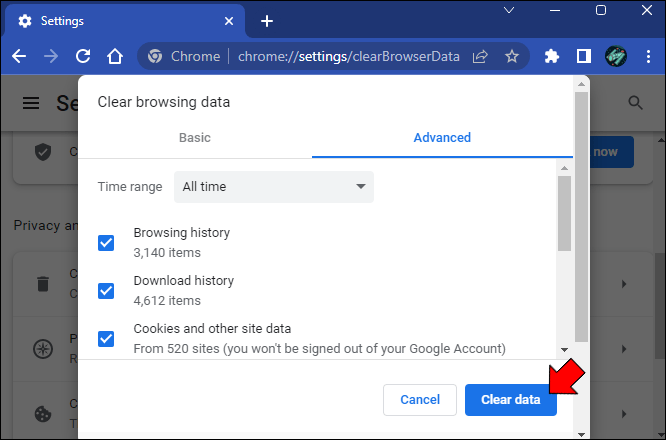The image size is (666, 440).
Task: Share this page via address bar icon
Action: point(481,57)
